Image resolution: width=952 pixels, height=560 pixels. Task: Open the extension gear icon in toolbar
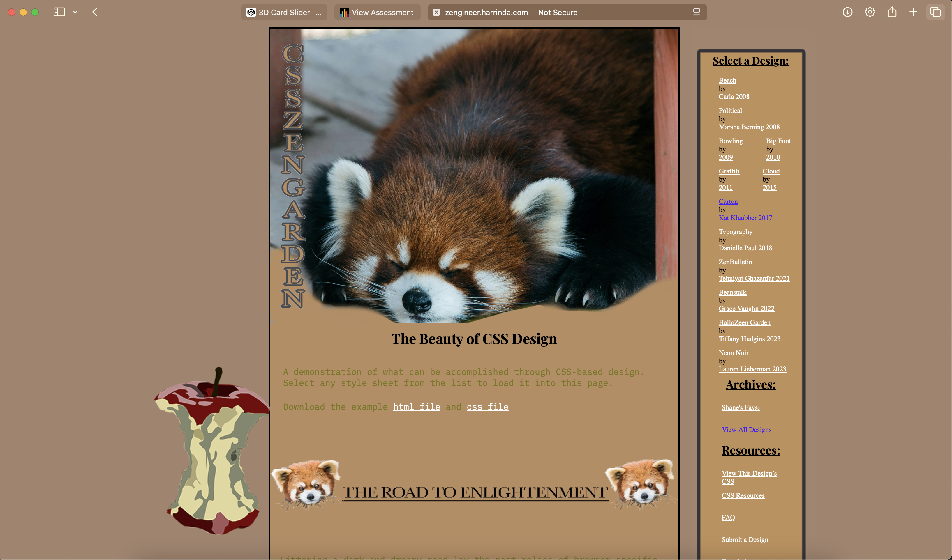870,12
